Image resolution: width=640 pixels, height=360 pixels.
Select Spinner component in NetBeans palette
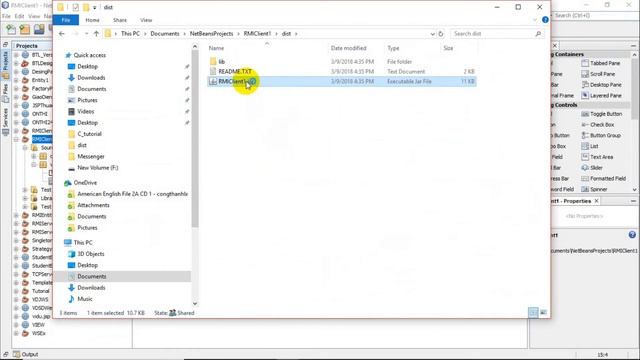tap(594, 189)
